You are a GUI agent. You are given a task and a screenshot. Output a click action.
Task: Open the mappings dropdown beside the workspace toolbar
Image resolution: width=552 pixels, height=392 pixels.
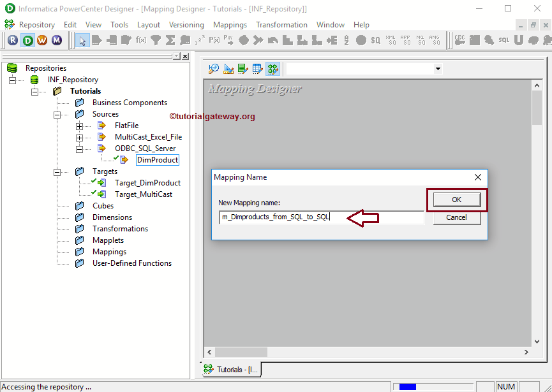[x=438, y=69]
